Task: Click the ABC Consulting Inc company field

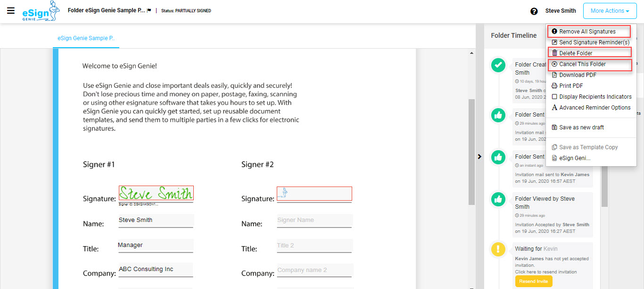Action: [x=156, y=270]
